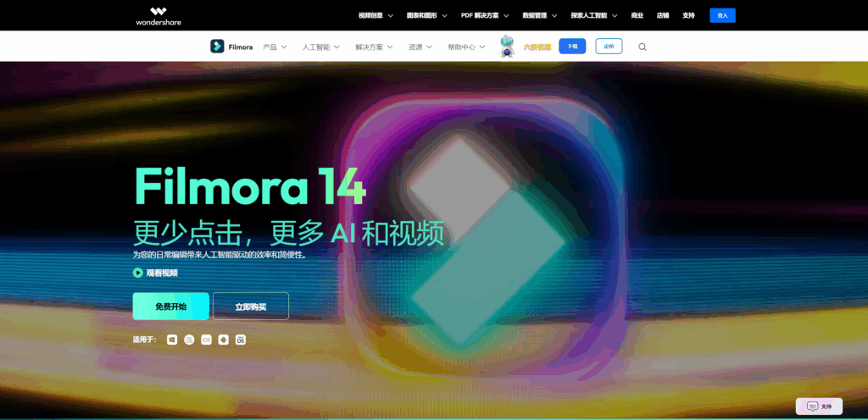Image resolution: width=868 pixels, height=420 pixels.
Task: Open the 支持 top menu item
Action: [x=688, y=15]
